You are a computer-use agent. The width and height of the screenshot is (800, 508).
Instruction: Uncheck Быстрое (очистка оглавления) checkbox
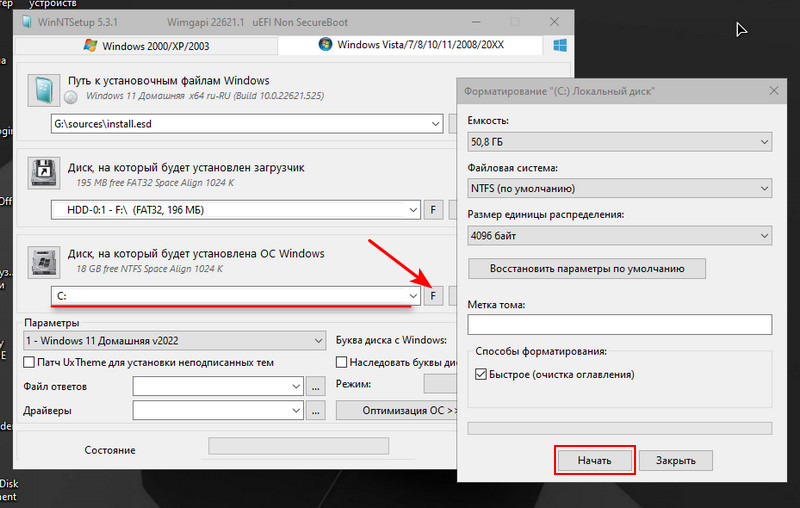(481, 374)
